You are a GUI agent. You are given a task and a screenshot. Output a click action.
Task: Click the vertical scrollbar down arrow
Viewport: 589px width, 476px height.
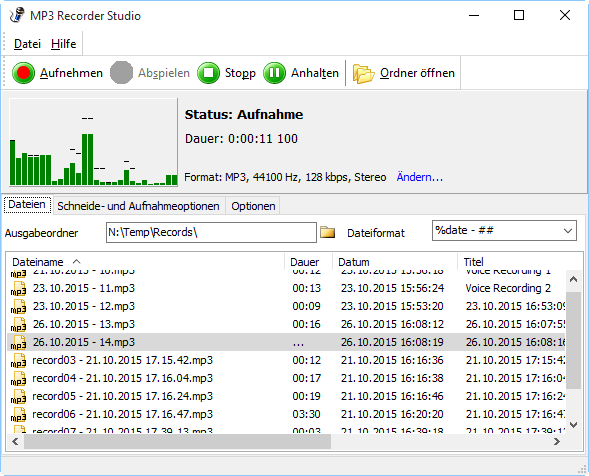(x=573, y=425)
